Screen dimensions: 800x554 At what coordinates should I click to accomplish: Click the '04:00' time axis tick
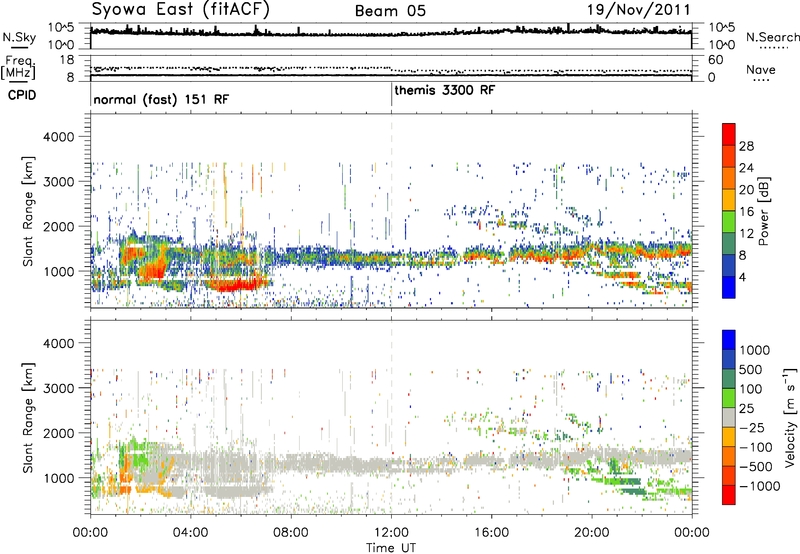[190, 533]
